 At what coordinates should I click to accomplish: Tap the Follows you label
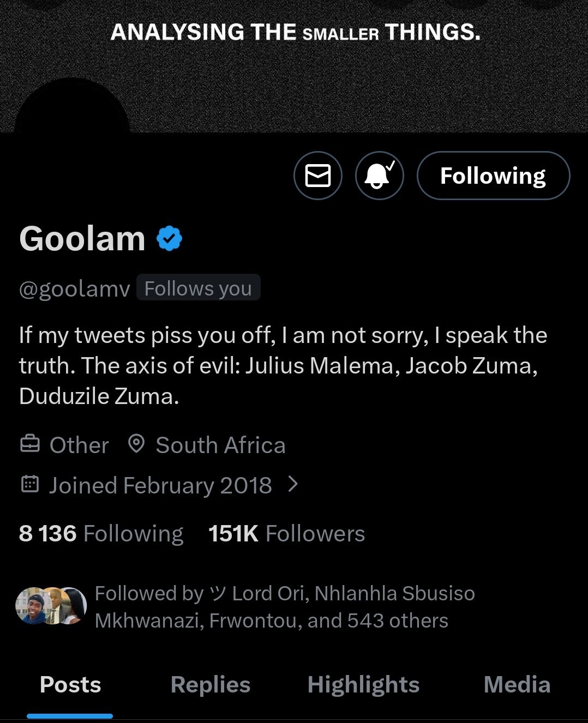click(198, 288)
